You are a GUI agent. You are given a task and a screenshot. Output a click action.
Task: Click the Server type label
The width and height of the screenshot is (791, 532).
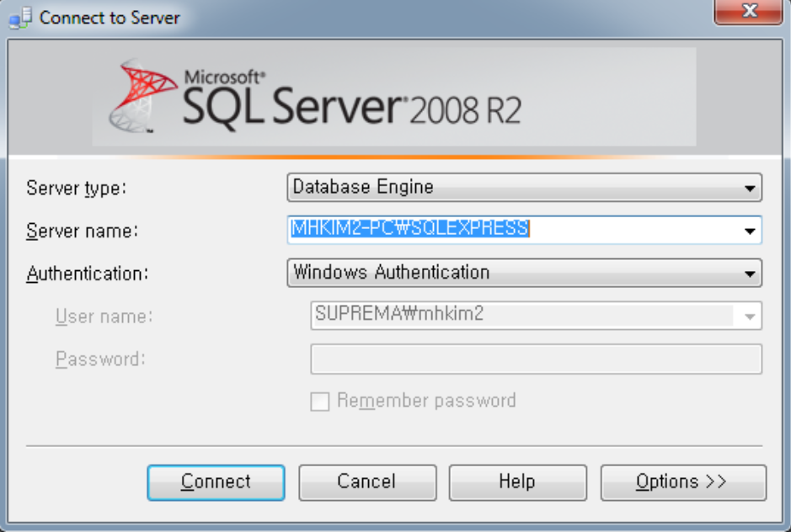click(76, 188)
